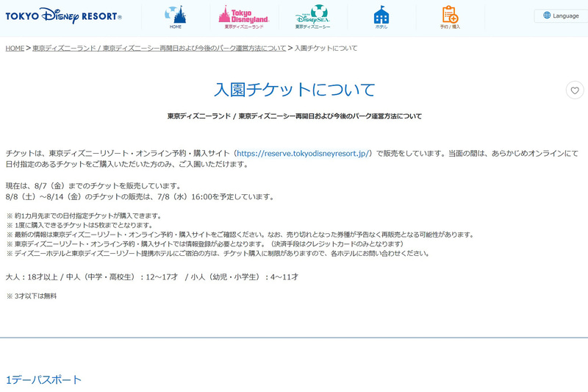Screen dimensions: 588x392
Task: Click the Tokyo Disney Resort logo
Action: tap(63, 15)
